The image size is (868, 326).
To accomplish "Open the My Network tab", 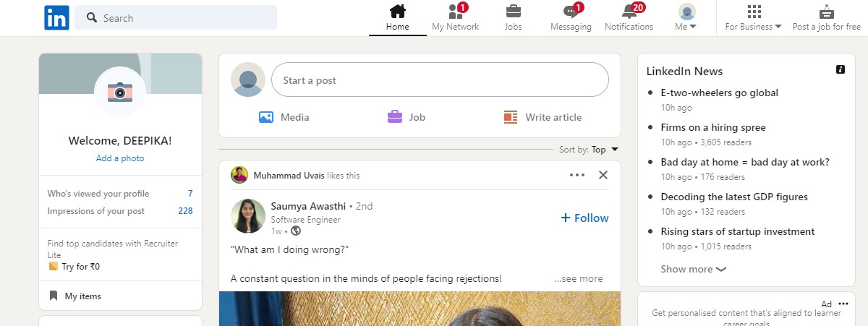I will click(455, 18).
